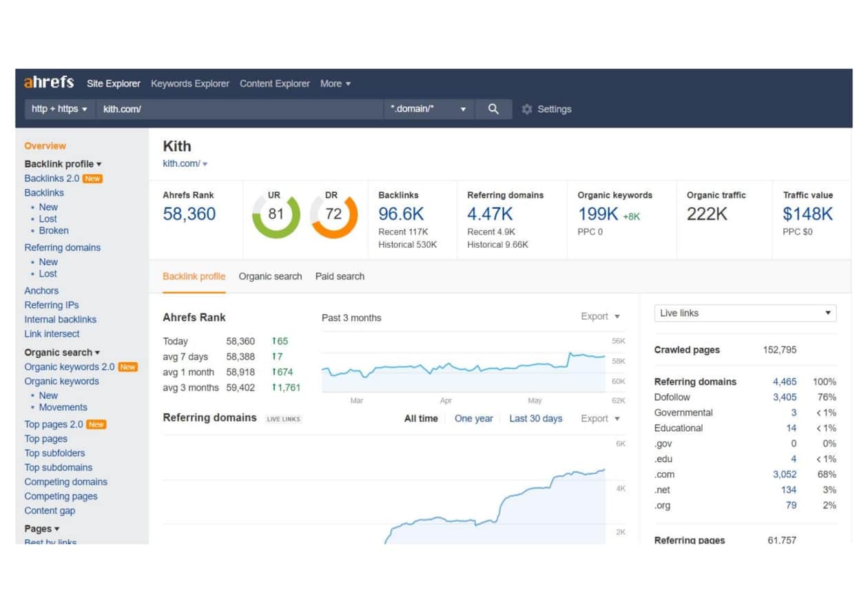Open Keywords Explorer in top navigation
Viewport: 868px width, 613px height.
point(190,83)
